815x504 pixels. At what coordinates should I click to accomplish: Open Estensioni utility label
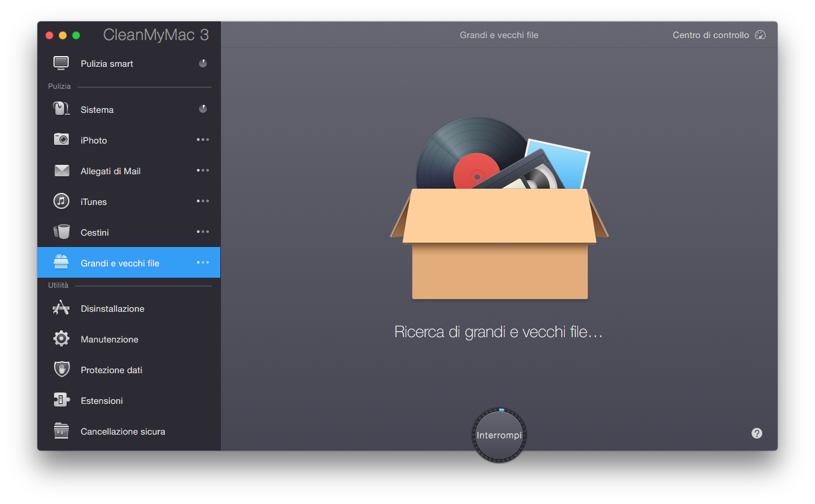[x=101, y=401]
